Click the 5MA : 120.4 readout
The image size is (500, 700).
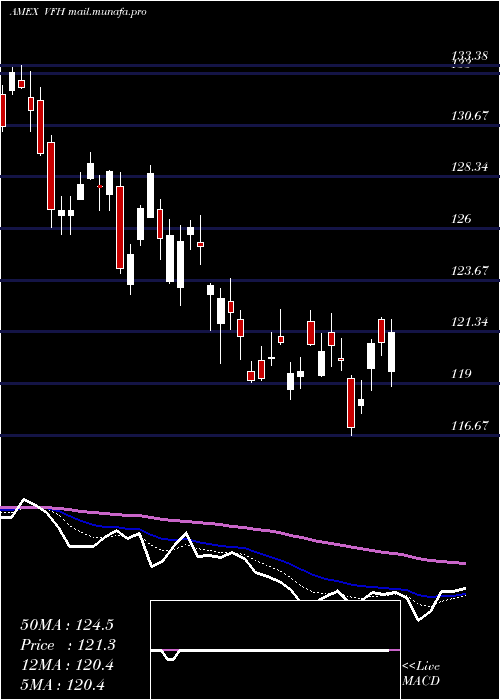62,685
